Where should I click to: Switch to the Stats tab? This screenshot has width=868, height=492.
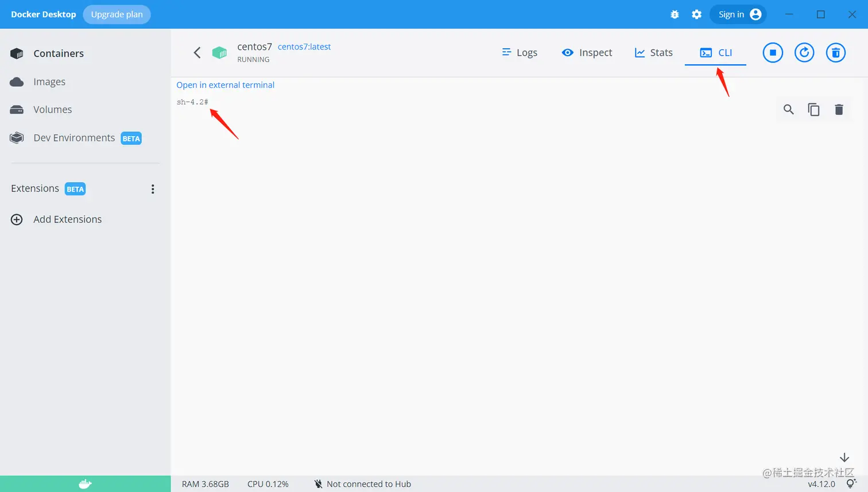pyautogui.click(x=653, y=52)
